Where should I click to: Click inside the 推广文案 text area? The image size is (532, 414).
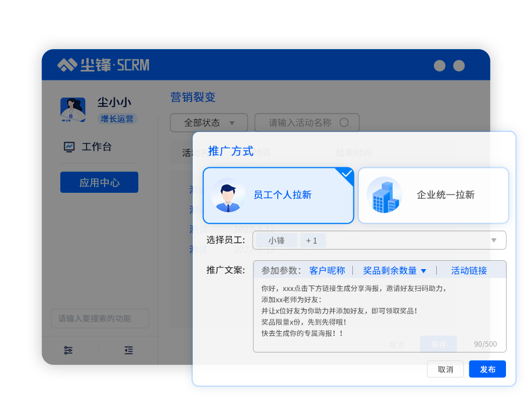379,315
